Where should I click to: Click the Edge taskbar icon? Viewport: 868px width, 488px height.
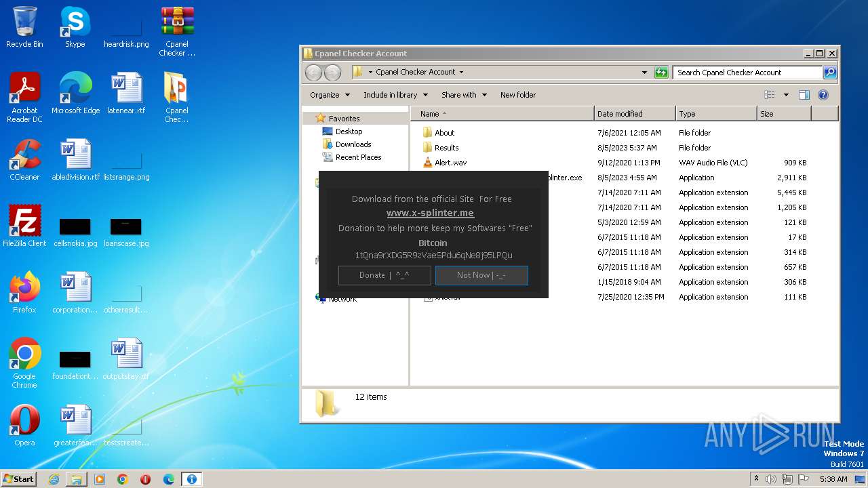[169, 479]
